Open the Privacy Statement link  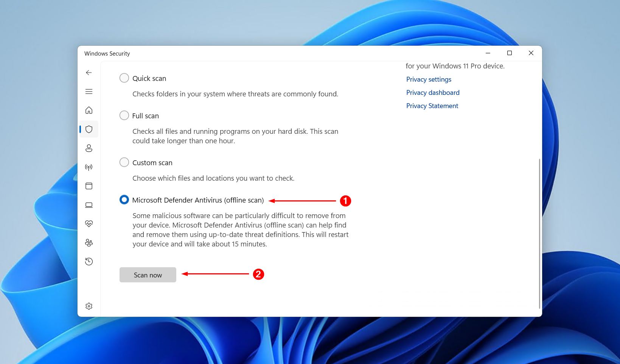(432, 106)
